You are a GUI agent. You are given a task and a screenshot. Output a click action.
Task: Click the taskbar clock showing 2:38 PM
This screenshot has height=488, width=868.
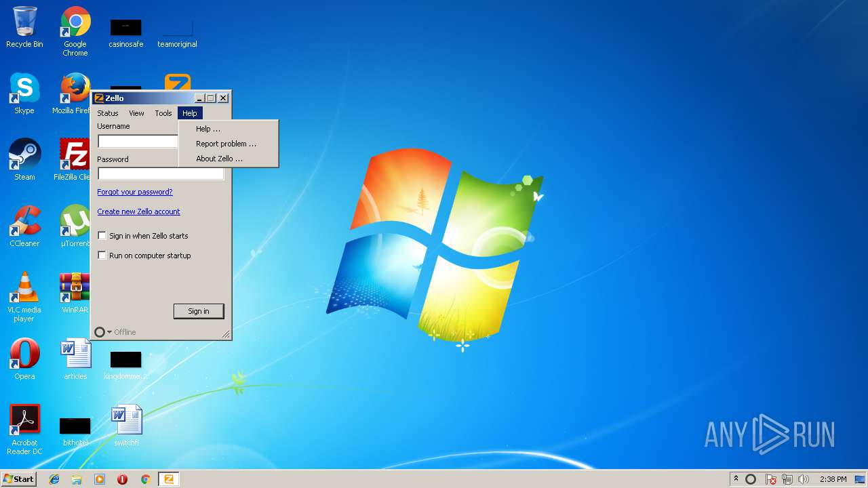pos(833,479)
